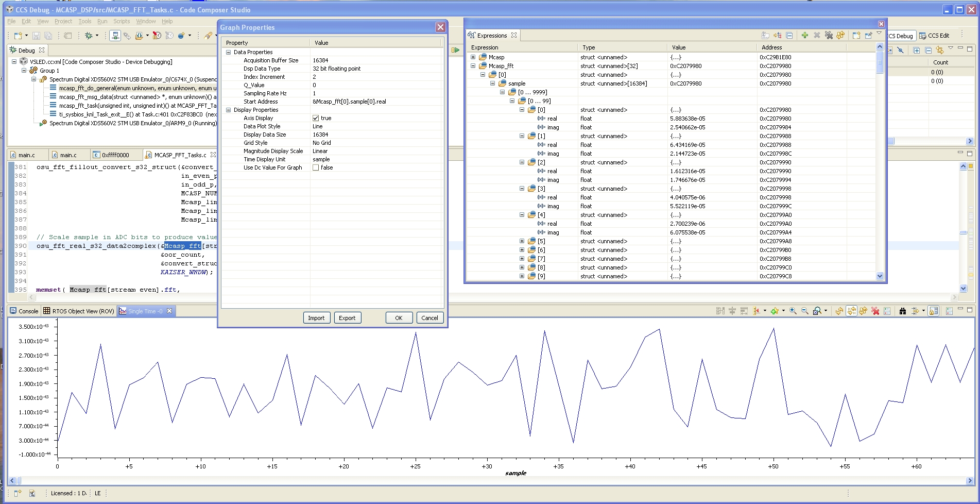Click the resume green arrow next to dialog
980x504 pixels.
click(455, 50)
